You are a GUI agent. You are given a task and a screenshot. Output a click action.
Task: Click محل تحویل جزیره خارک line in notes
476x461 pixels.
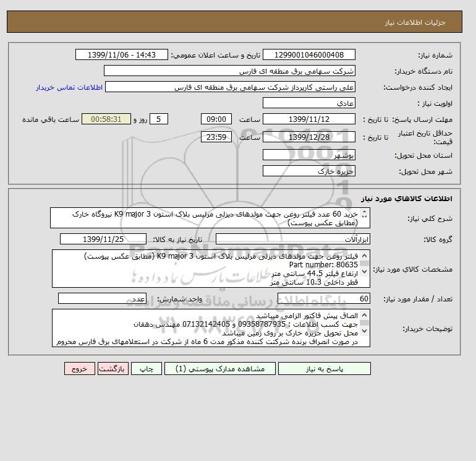[x=290, y=333]
